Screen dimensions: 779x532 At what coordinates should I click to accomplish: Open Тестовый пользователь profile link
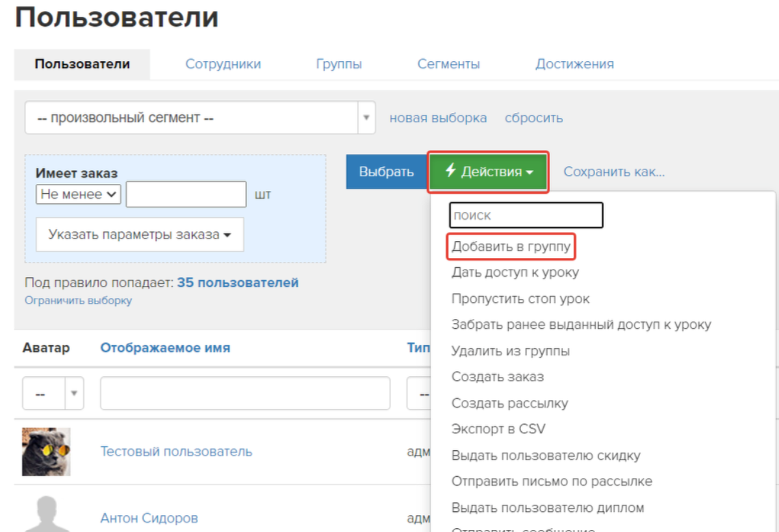(x=176, y=451)
